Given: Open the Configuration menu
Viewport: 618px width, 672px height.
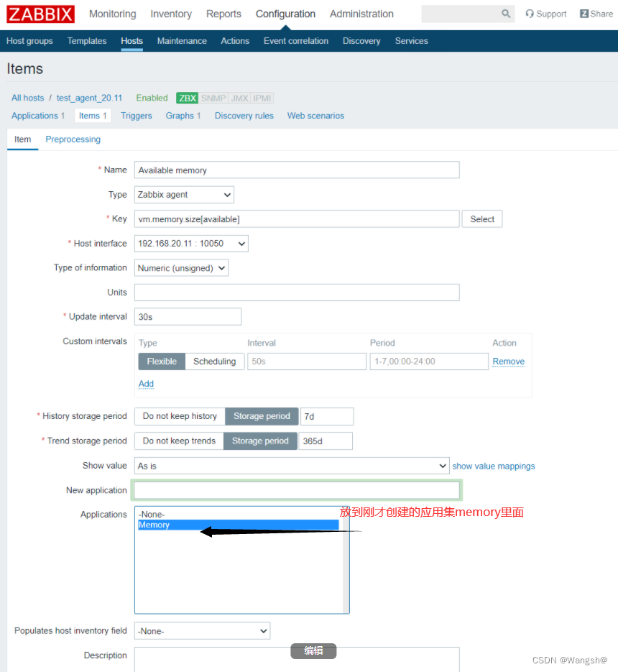Looking at the screenshot, I should 285,14.
